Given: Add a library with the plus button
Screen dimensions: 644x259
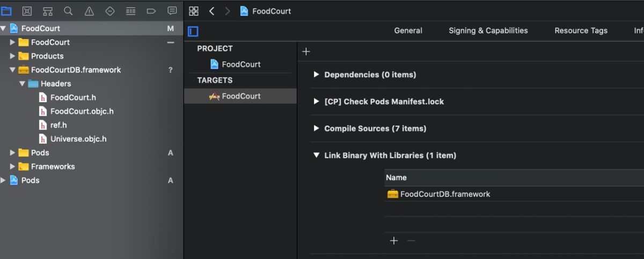Looking at the screenshot, I should [x=394, y=241].
